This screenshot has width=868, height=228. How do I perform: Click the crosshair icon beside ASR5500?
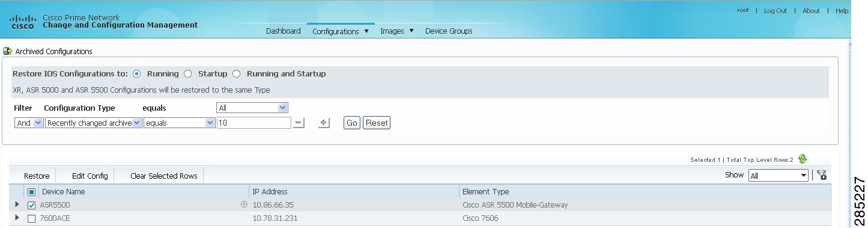pyautogui.click(x=244, y=205)
